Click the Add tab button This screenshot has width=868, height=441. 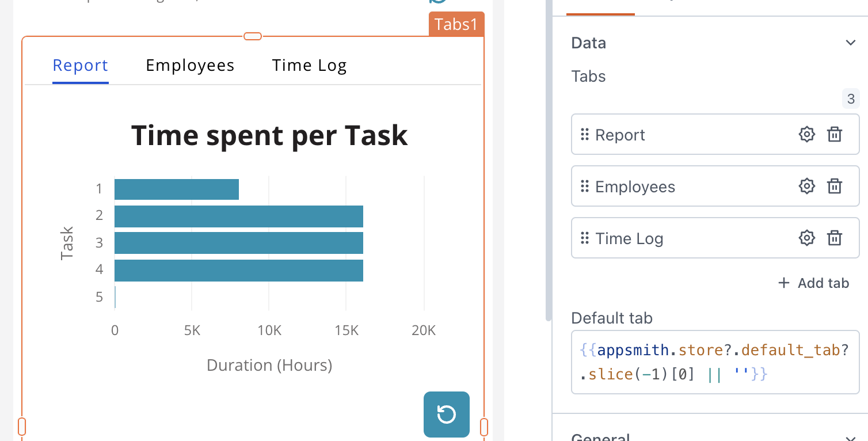(x=814, y=283)
